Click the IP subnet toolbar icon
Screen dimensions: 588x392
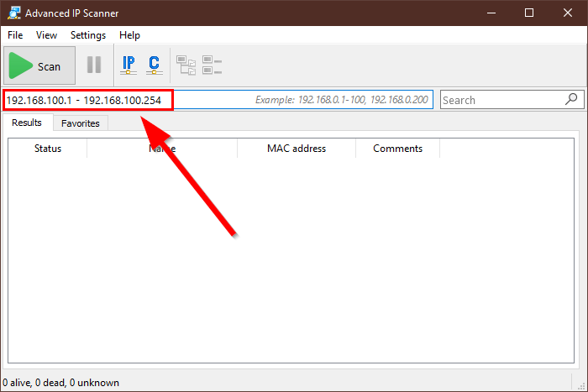[x=129, y=65]
